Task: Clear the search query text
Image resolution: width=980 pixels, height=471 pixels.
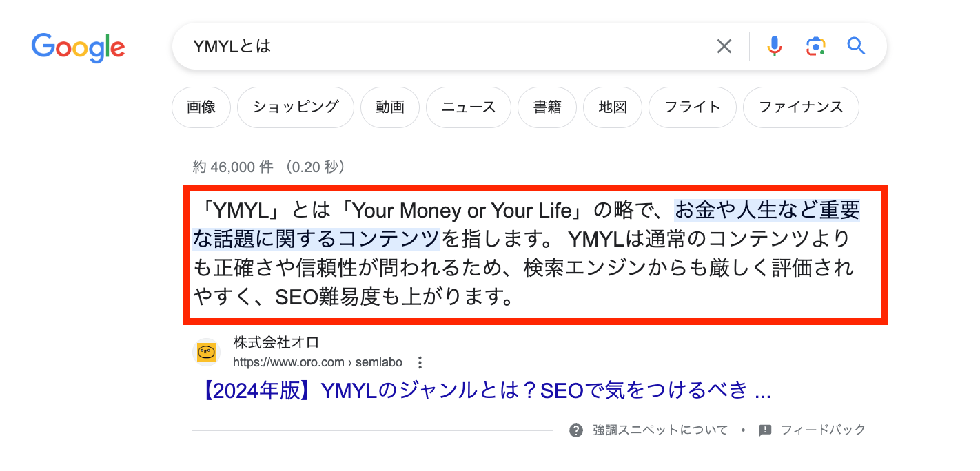Action: (x=724, y=46)
